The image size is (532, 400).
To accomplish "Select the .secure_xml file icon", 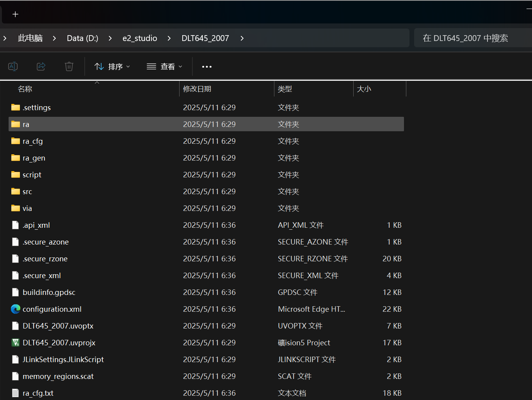I will point(16,275).
